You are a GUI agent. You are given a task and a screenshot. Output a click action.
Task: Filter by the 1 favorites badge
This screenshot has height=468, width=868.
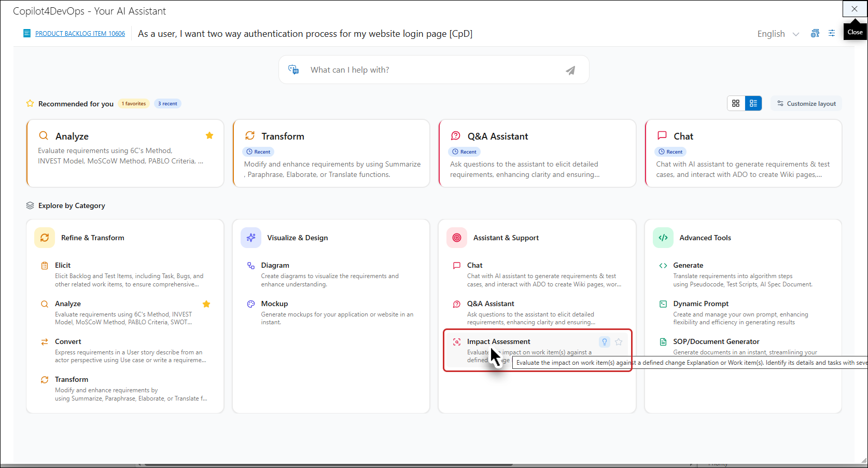134,104
